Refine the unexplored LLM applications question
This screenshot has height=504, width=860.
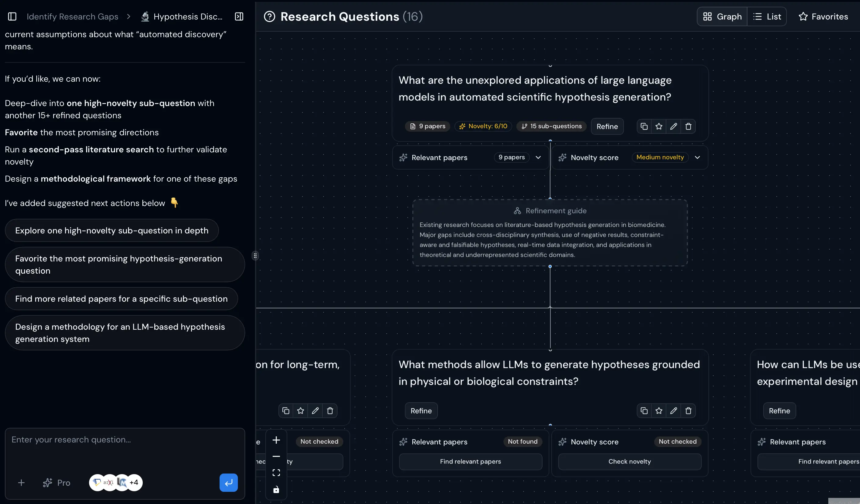coord(607,126)
